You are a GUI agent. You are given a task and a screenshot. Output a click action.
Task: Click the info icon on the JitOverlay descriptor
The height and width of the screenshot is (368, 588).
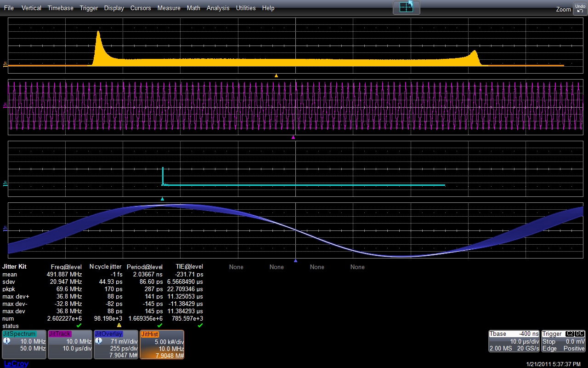click(x=98, y=341)
